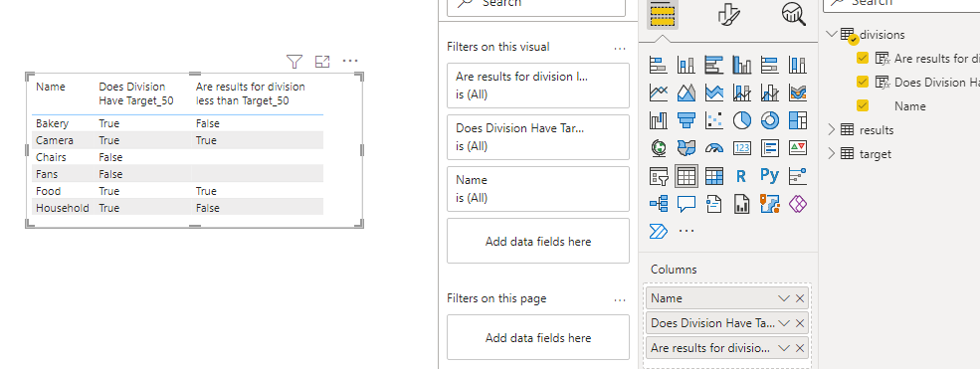Select the Slicer visual
Screen dimensions: 980x369
[x=658, y=176]
